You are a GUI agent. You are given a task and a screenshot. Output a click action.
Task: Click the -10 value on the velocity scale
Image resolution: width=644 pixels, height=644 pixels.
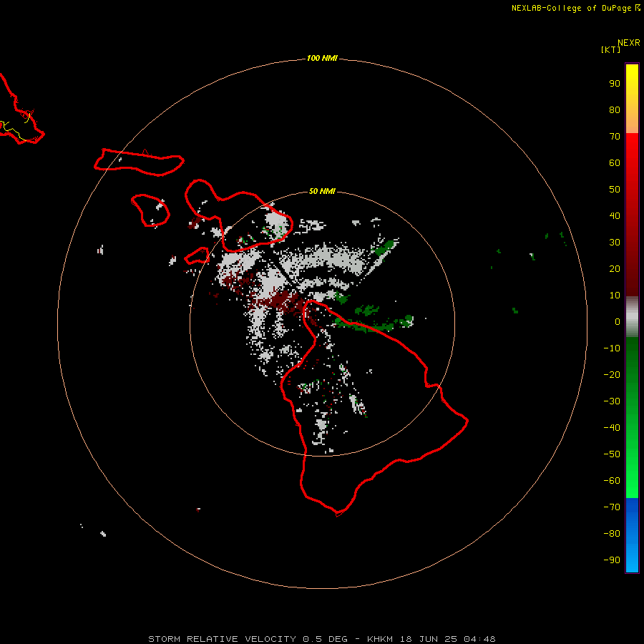tap(612, 348)
